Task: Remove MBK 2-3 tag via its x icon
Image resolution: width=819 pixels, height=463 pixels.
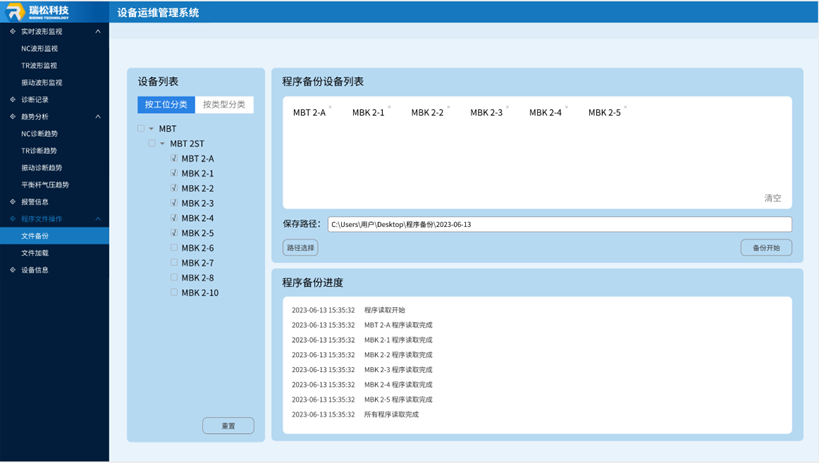Action: (x=507, y=107)
